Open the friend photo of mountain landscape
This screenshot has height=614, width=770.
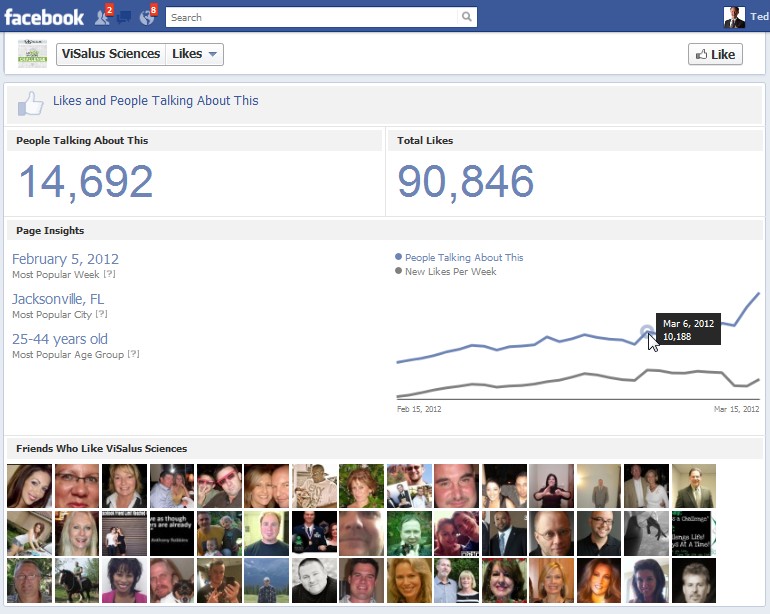[x=267, y=580]
